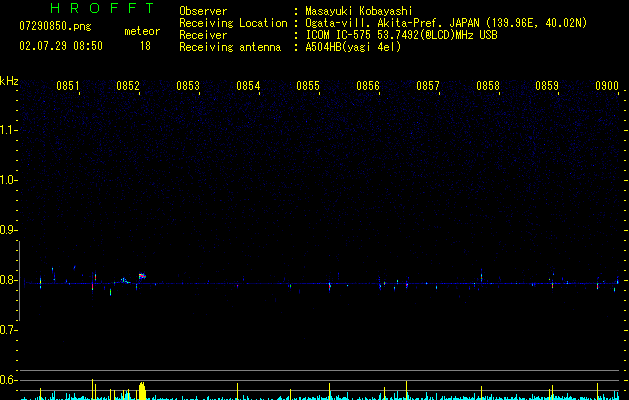Image resolution: width=629 pixels, height=400 pixels.
Task: Click the 'meteor' count label
Action: point(142,31)
